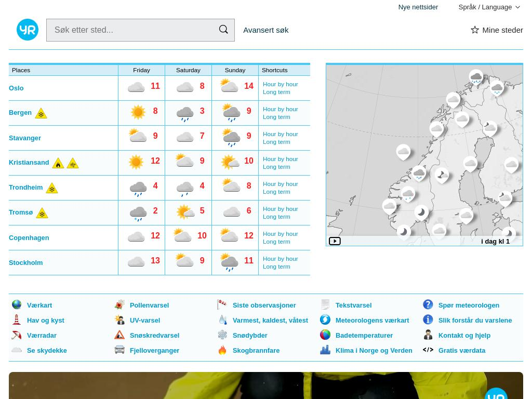Viewport: 532px width, 399px height.
Task: Click the forest fire warning icon beside Kristiansand
Action: tap(58, 163)
